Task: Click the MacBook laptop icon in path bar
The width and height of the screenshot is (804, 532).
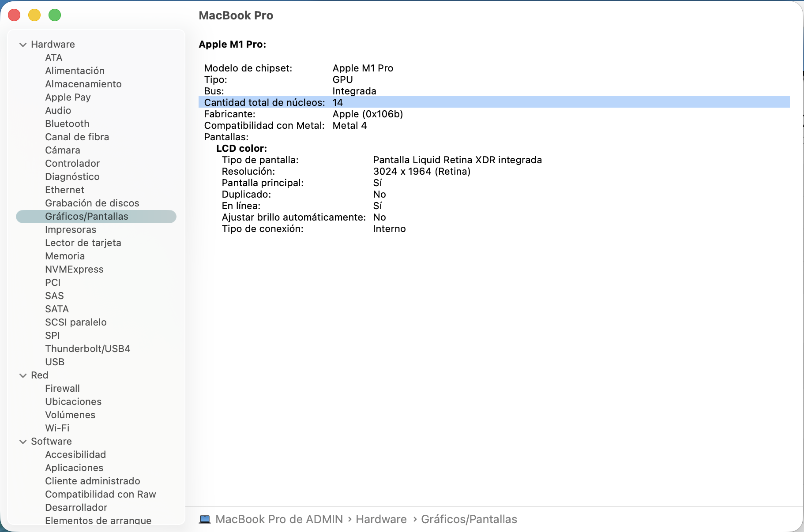Action: (x=205, y=519)
